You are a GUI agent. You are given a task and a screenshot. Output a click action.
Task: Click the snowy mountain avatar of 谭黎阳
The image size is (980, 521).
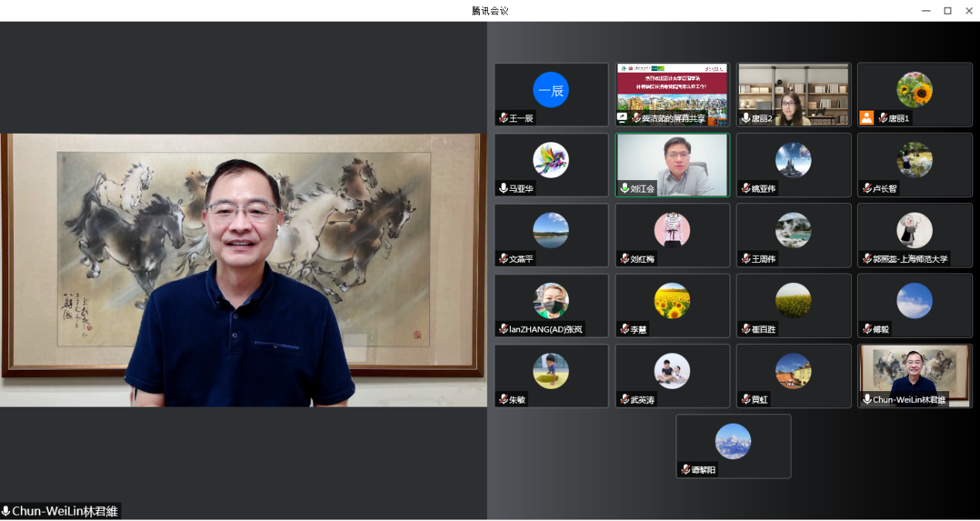coord(733,441)
